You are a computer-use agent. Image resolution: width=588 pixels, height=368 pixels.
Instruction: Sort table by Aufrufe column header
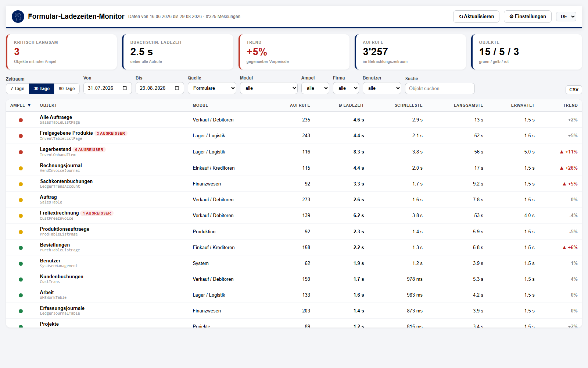[x=300, y=105]
